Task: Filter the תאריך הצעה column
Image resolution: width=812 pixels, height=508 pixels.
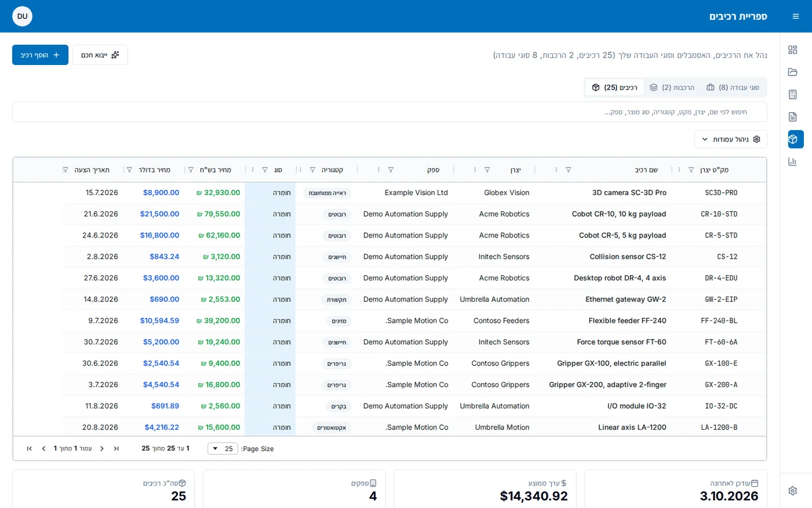Action: click(x=66, y=170)
